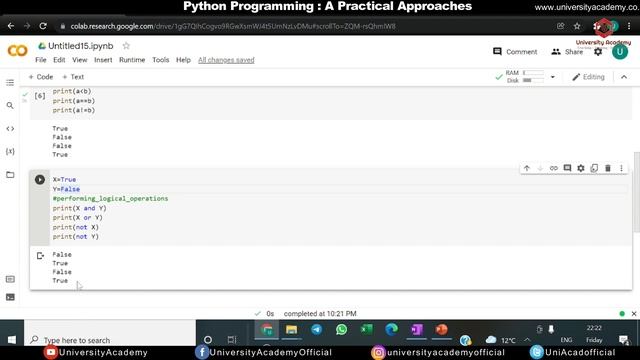This screenshot has height=360, width=640.
Task: Open WhatsApp from the taskbar
Action: (x=341, y=329)
